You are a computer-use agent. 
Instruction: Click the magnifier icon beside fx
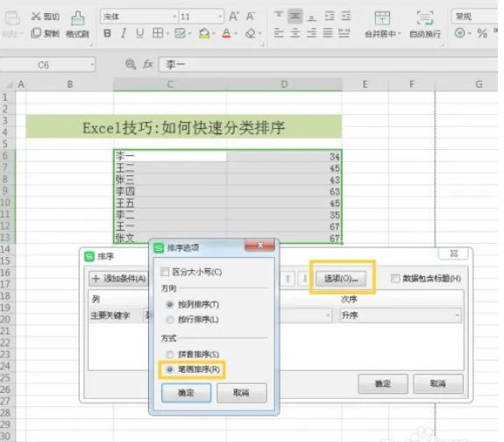[x=131, y=64]
